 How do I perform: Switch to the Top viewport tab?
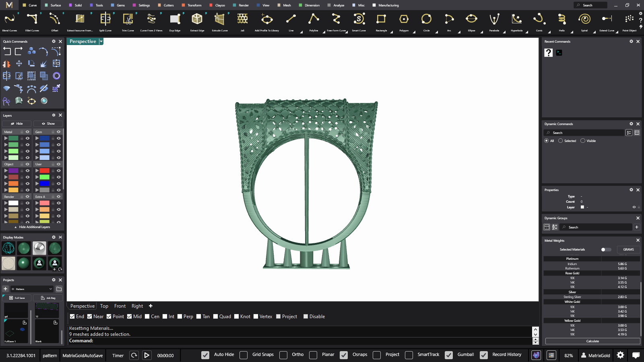coord(104,306)
